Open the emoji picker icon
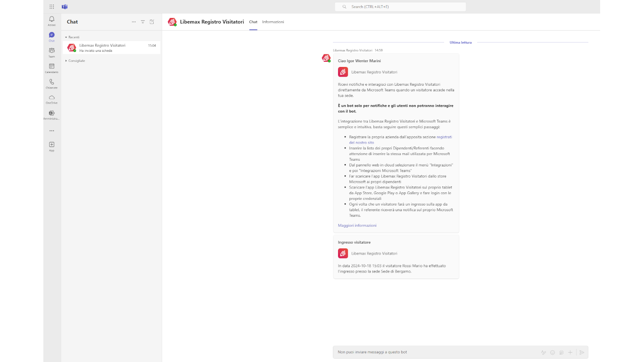The image size is (644, 362). point(553,352)
